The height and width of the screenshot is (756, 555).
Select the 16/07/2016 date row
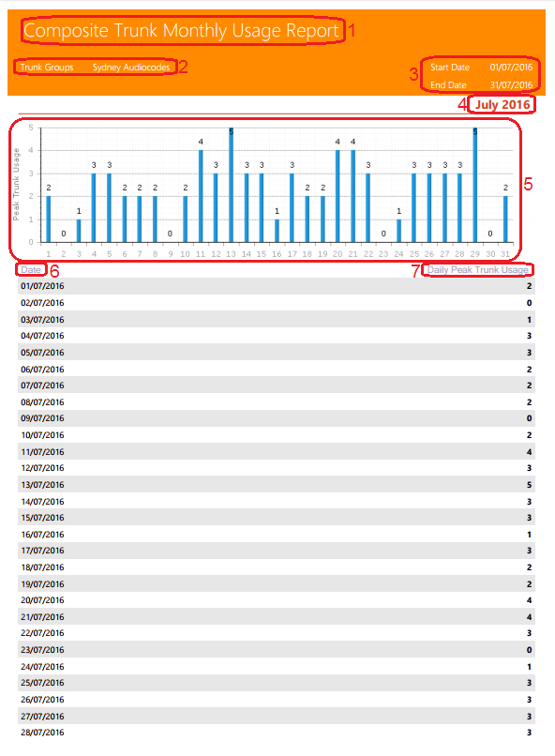click(x=277, y=535)
